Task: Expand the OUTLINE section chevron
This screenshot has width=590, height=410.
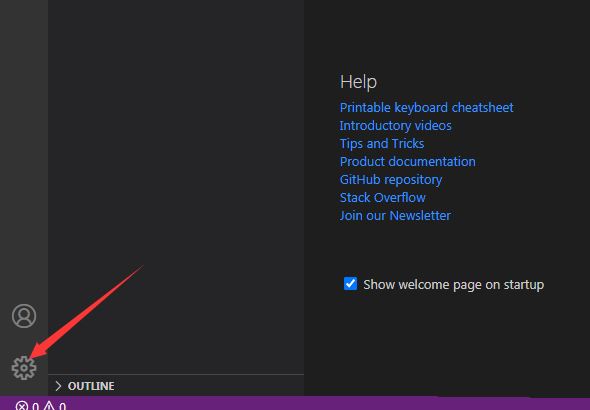Action: [x=58, y=386]
